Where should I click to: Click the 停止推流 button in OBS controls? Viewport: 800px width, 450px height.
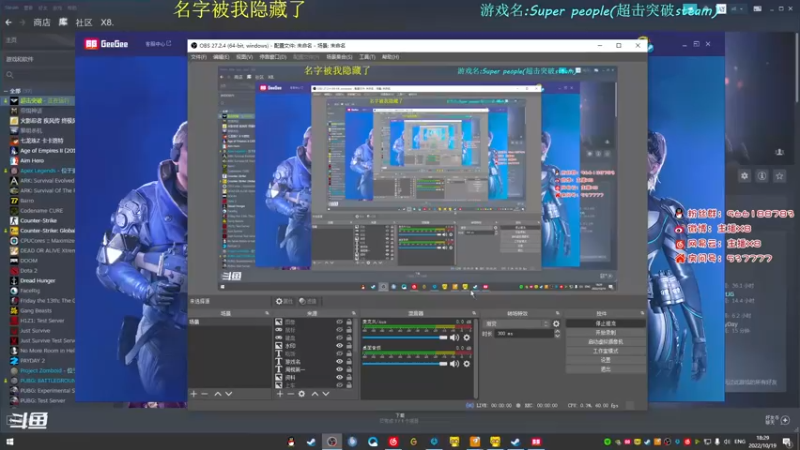pos(606,324)
